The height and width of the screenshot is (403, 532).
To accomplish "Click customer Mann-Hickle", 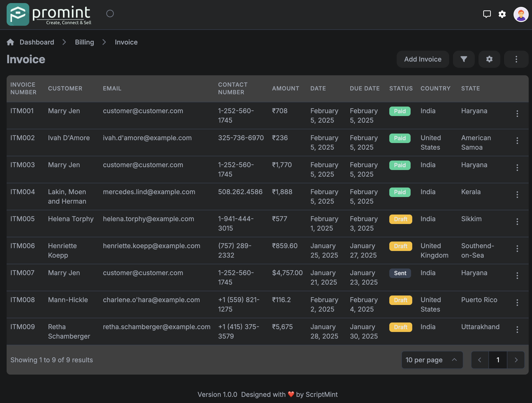I will click(68, 300).
